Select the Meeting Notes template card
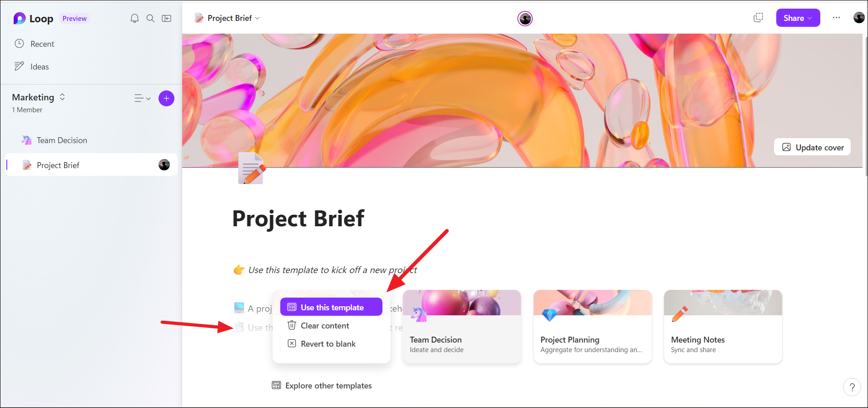Image resolution: width=868 pixels, height=408 pixels. (x=722, y=326)
